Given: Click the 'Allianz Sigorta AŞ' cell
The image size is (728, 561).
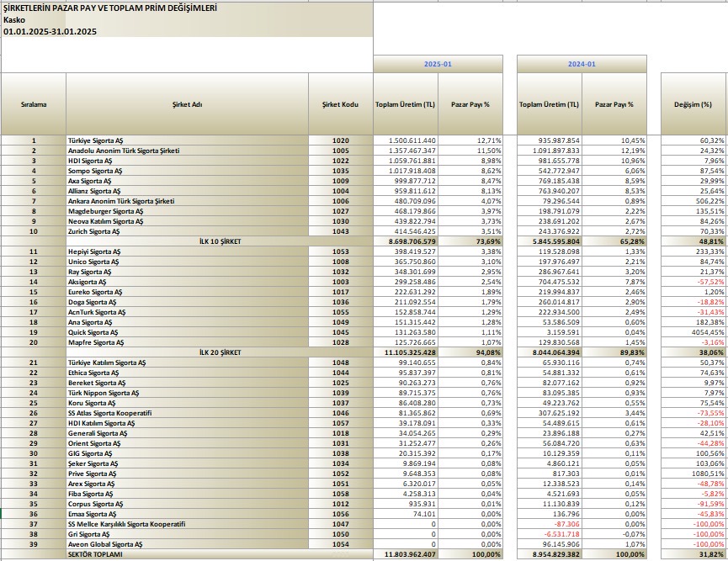Looking at the screenshot, I should (x=187, y=191).
